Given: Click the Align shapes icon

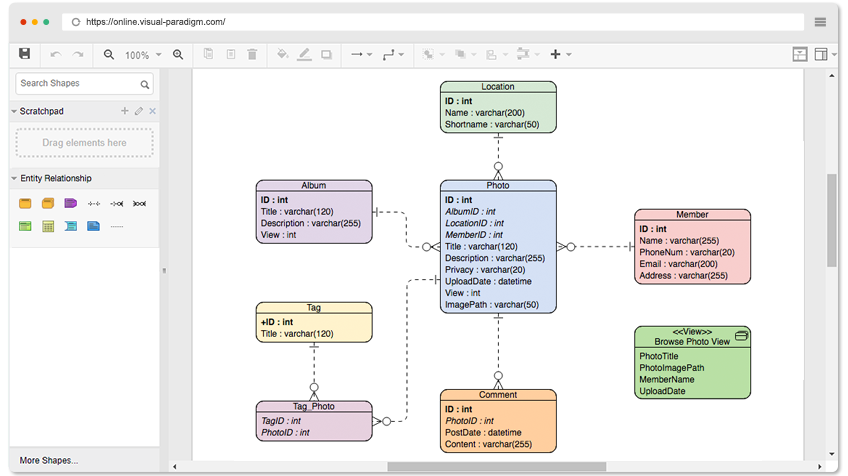Looking at the screenshot, I should [x=491, y=55].
